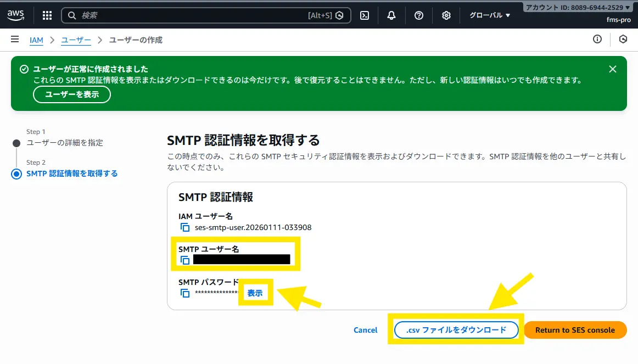
Task: Click the ユーザーを表示 button
Action: point(72,94)
